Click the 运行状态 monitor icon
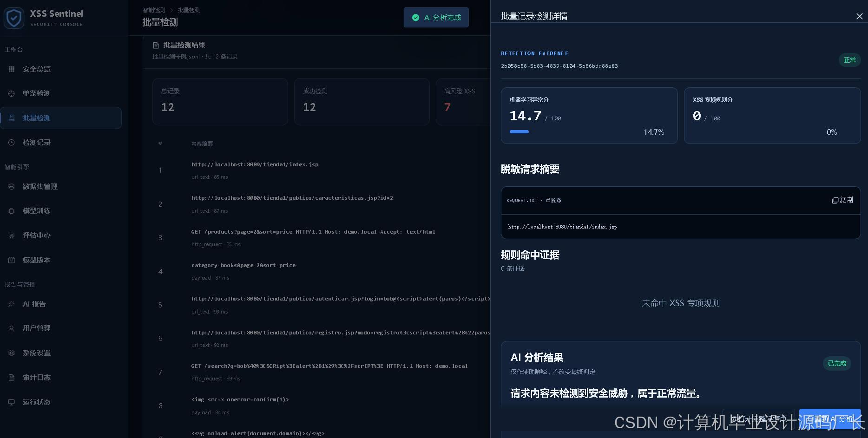 (x=12, y=402)
